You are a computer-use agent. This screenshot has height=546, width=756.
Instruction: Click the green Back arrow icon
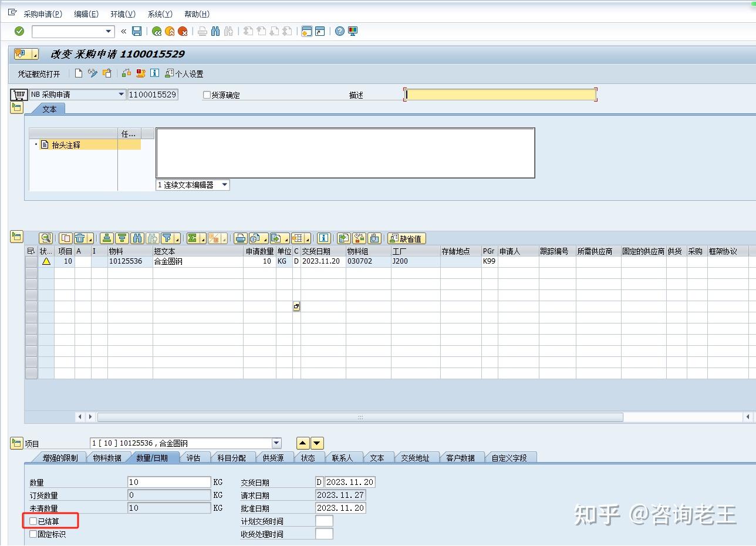[x=157, y=31]
